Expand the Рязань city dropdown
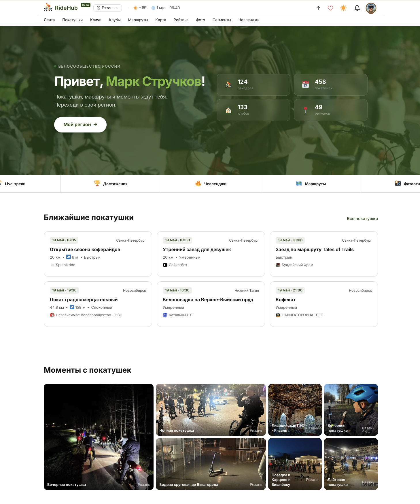The height and width of the screenshot is (504, 420). [107, 8]
